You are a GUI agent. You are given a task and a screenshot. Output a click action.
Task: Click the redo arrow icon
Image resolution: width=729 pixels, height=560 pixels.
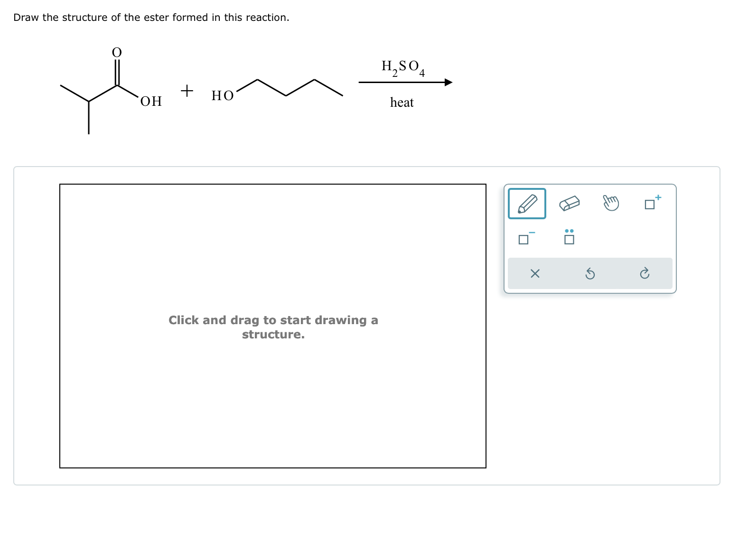(645, 273)
